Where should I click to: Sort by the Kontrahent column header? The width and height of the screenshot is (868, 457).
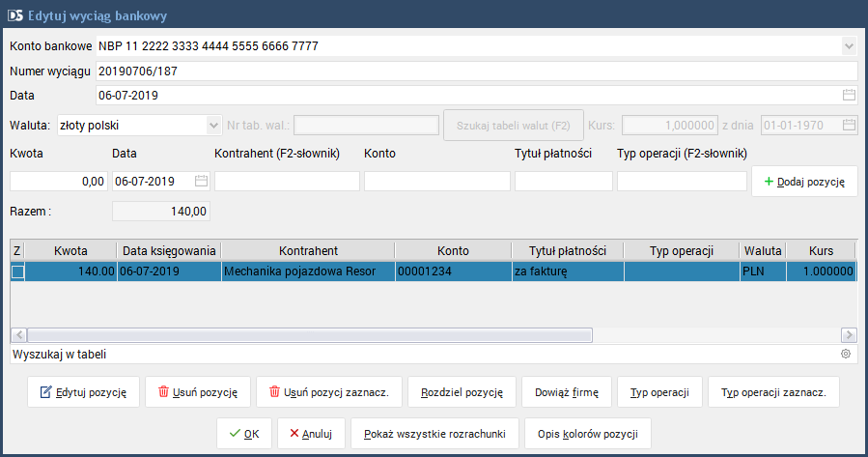point(308,251)
